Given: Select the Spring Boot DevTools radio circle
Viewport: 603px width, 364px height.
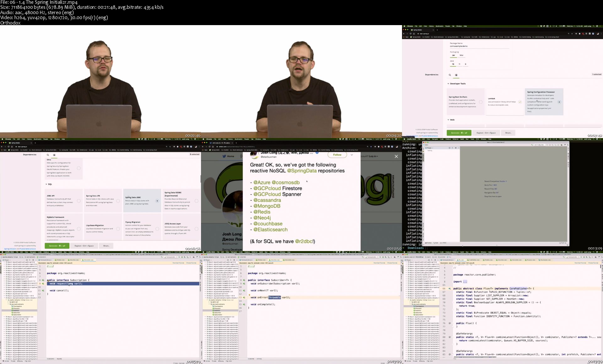Looking at the screenshot, I should click(x=481, y=102).
